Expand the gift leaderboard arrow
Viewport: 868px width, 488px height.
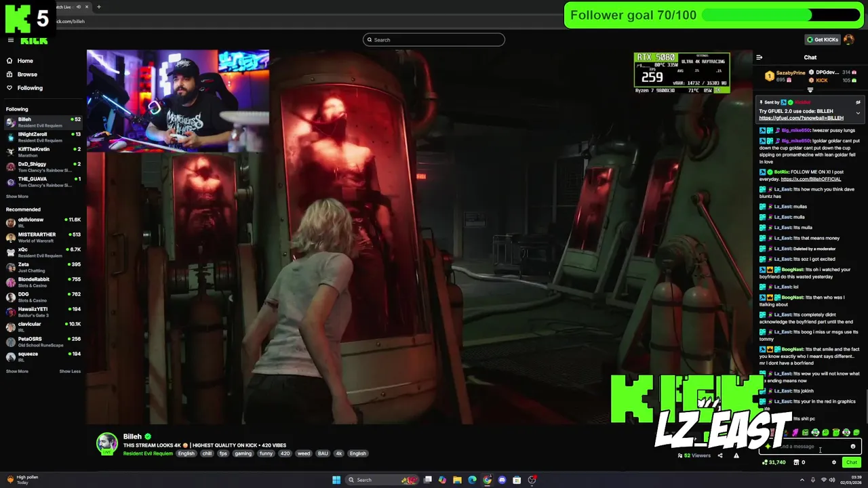tap(810, 89)
